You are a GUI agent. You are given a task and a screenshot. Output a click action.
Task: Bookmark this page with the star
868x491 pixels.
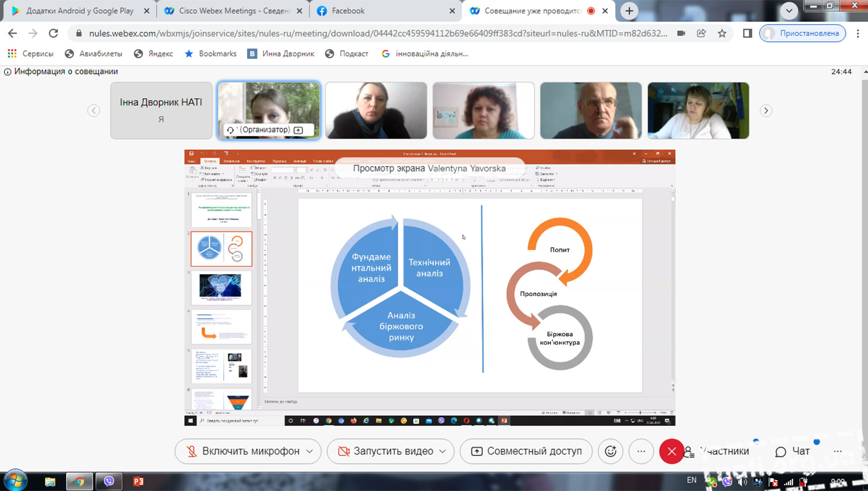coord(722,33)
